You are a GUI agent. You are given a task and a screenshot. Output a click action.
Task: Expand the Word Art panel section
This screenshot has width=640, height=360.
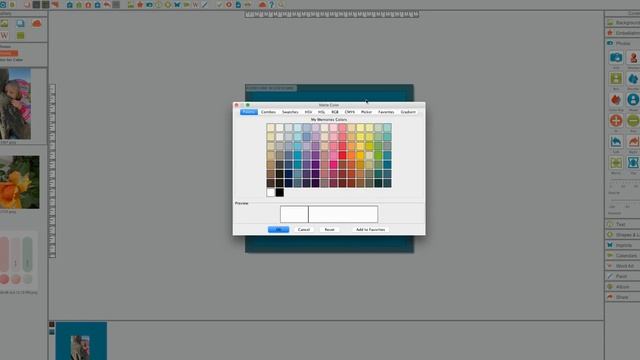tap(622, 266)
